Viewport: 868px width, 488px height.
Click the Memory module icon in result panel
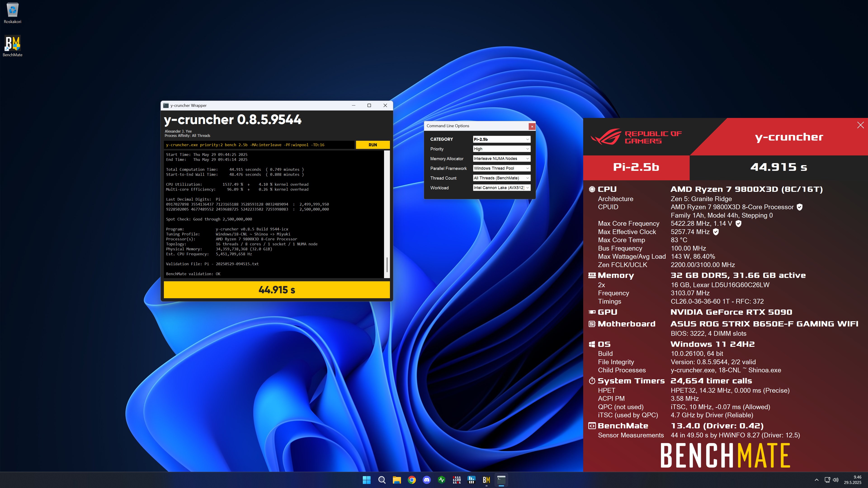tap(592, 275)
